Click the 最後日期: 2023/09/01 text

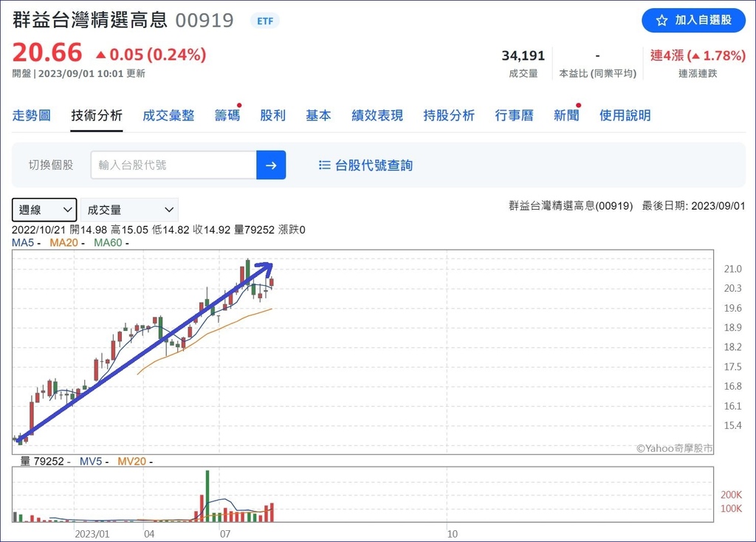tap(693, 206)
